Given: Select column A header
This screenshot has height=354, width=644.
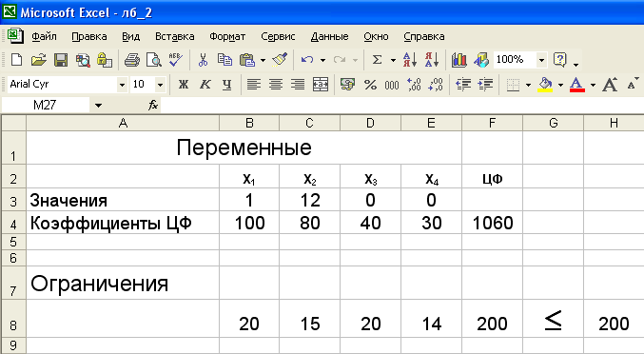Looking at the screenshot, I should [x=123, y=123].
